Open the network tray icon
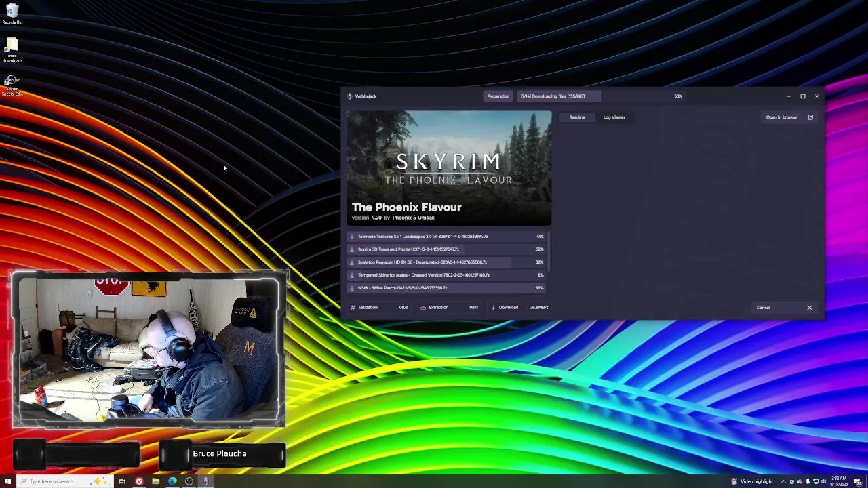This screenshot has width=868, height=488. (x=816, y=481)
